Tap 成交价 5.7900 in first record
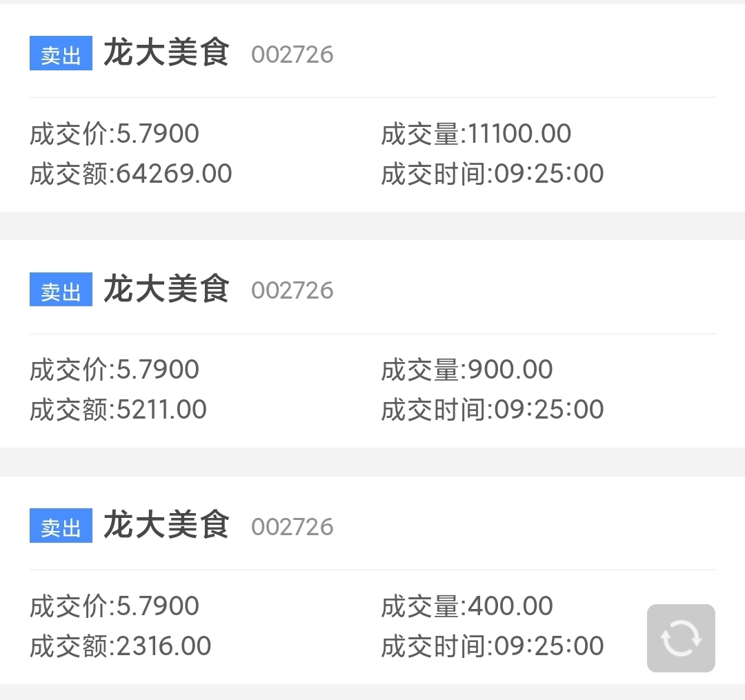Screen dimensions: 745x700 click(114, 133)
